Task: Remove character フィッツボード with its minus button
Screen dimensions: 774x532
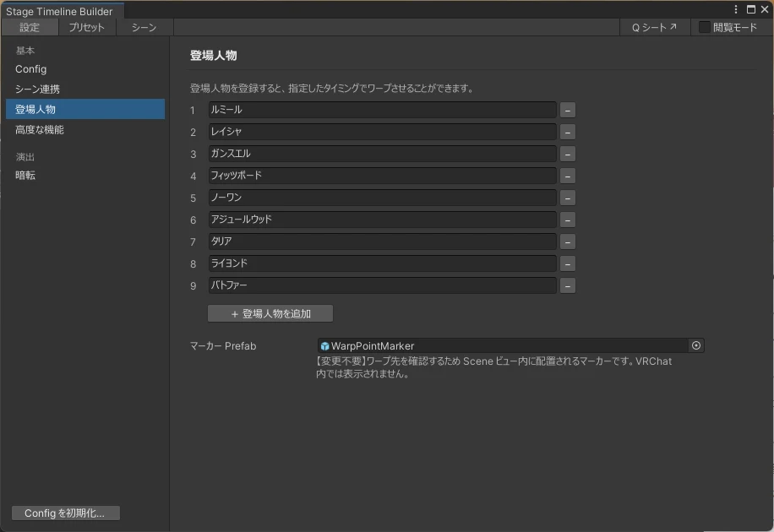Action: 568,176
